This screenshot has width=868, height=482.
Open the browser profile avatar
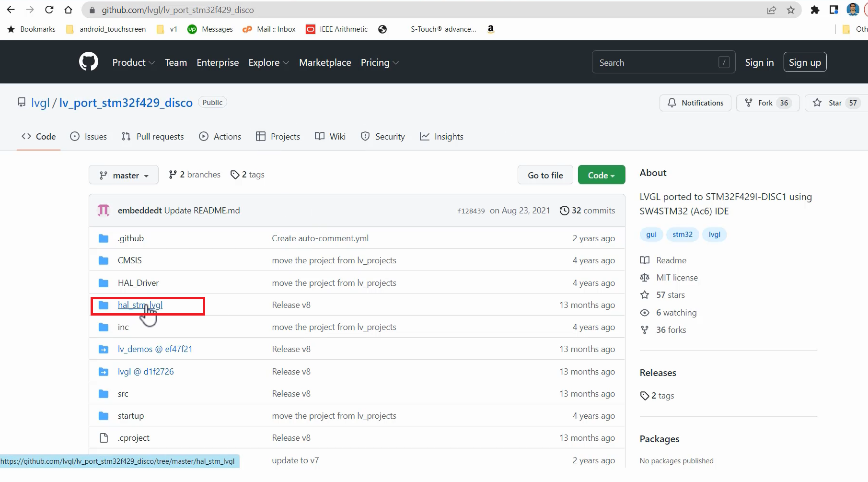853,10
